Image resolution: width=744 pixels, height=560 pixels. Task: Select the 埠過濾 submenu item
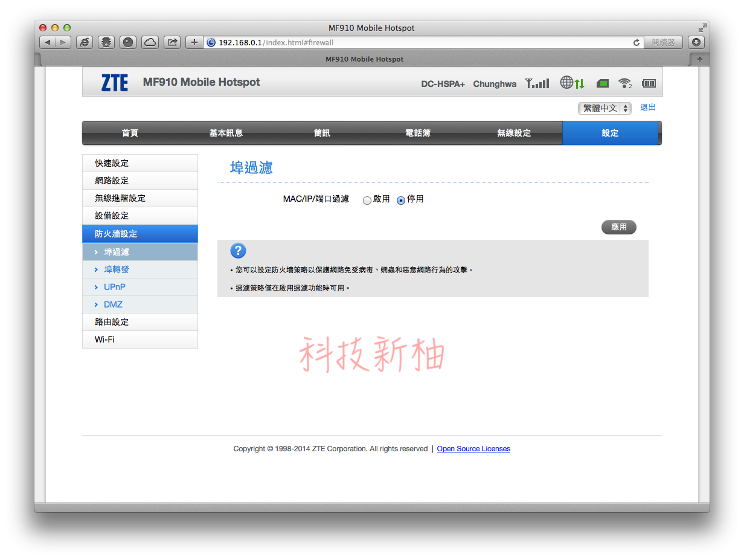tap(140, 252)
